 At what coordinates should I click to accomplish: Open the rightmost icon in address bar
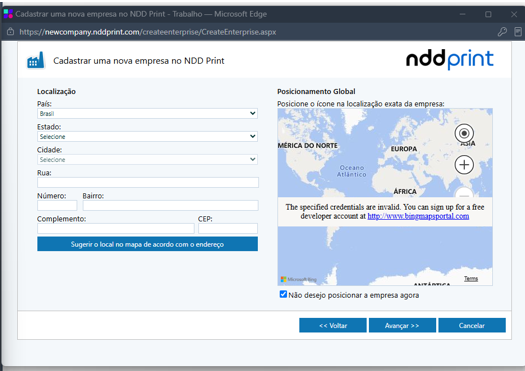click(x=518, y=32)
